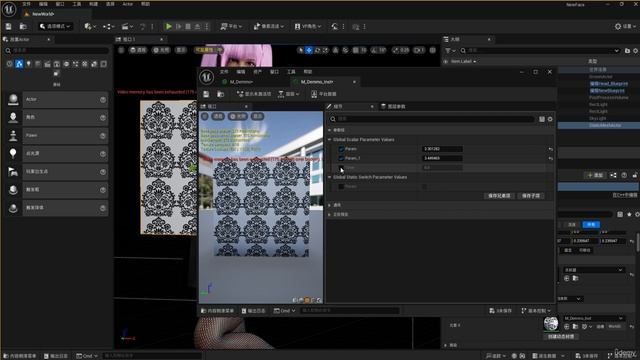
Task: Open the Edit menu in material editor window
Action: coord(241,72)
